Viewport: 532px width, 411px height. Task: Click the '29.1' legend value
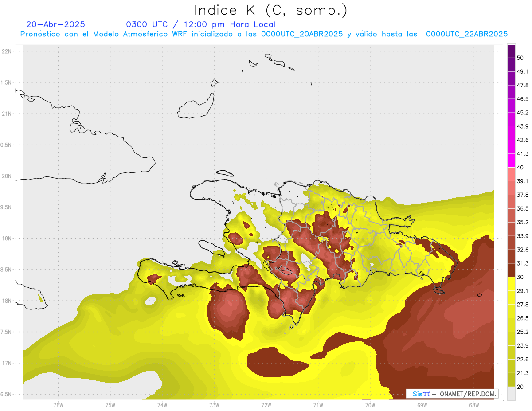523,291
